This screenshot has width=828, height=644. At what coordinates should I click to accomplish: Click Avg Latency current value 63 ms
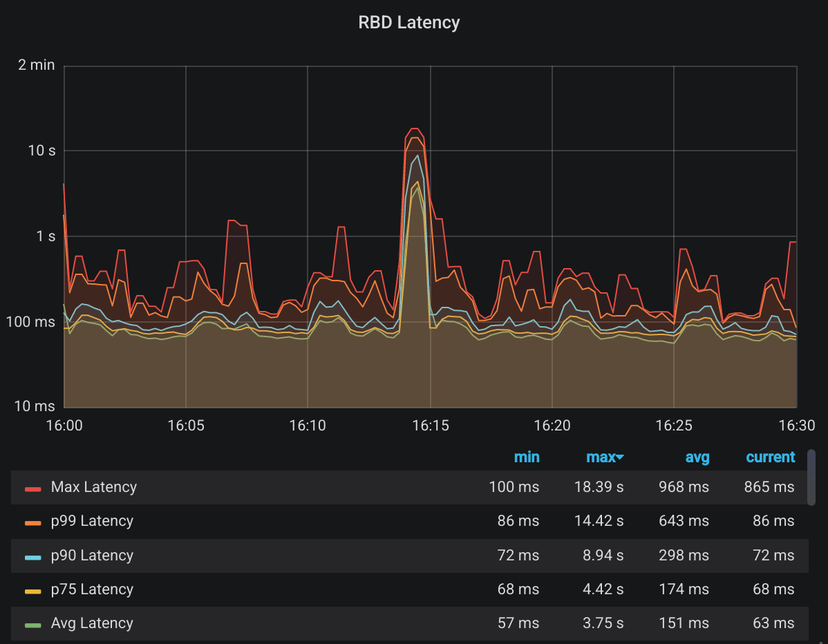[773, 623]
